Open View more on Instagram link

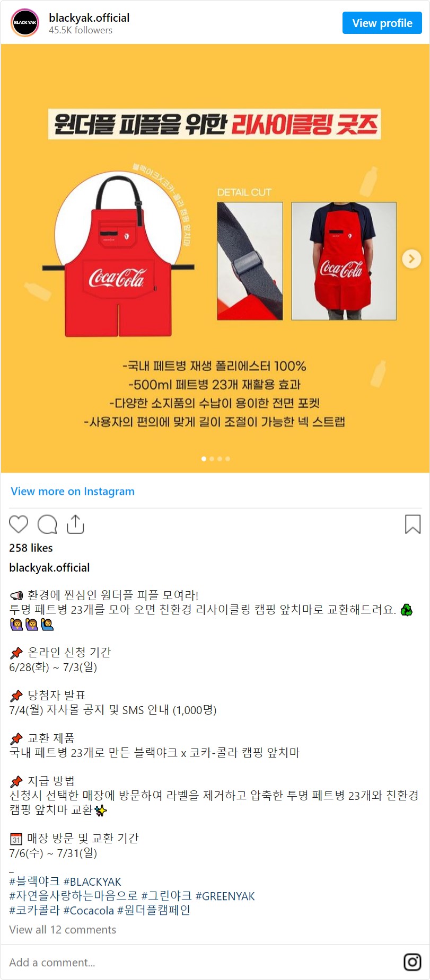pos(73,491)
